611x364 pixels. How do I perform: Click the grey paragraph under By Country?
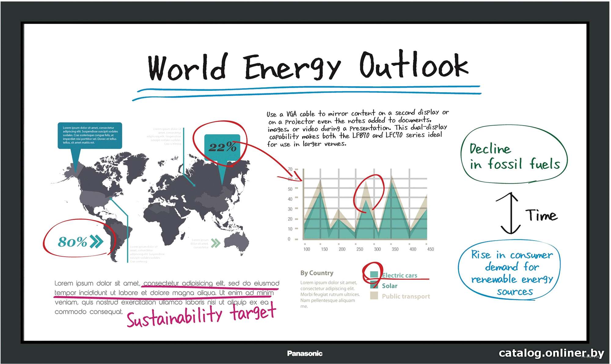[x=330, y=294]
